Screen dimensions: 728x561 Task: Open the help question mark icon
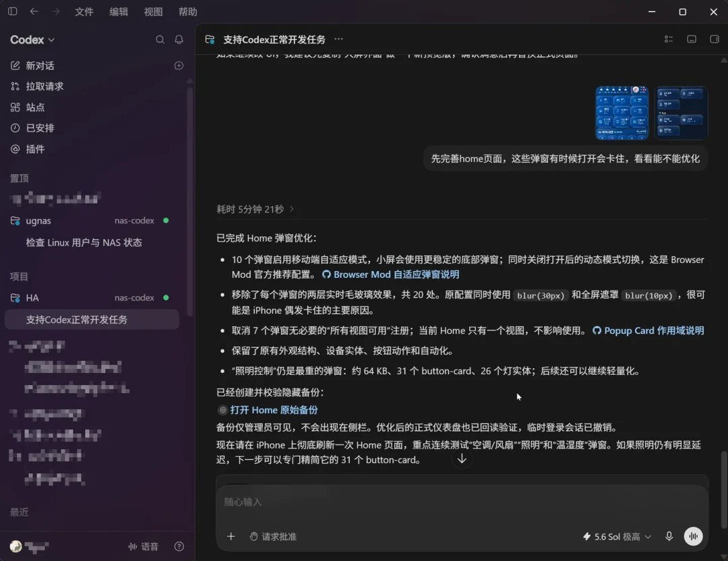179,547
